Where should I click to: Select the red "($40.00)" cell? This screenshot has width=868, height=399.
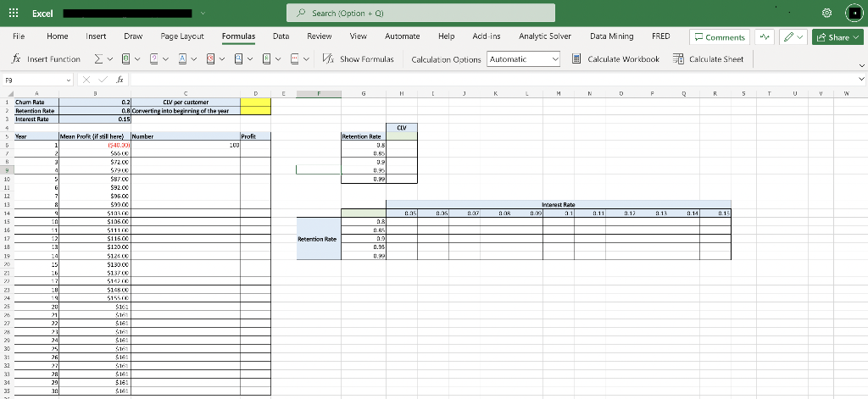click(x=95, y=145)
